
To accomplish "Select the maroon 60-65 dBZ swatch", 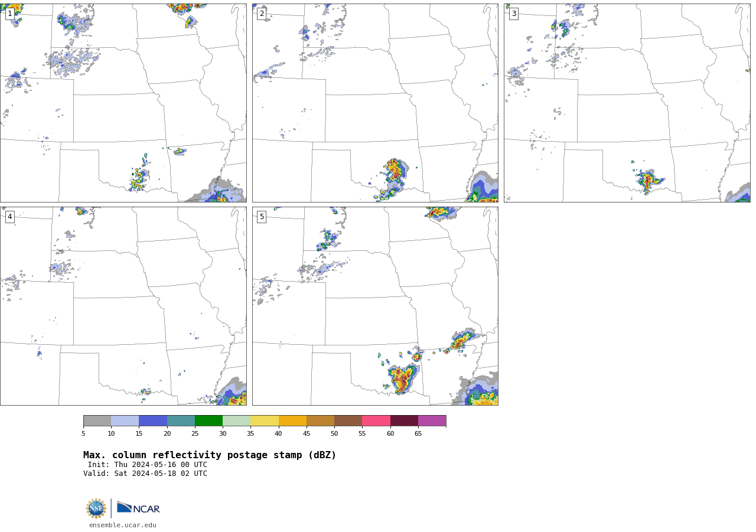I will click(404, 421).
